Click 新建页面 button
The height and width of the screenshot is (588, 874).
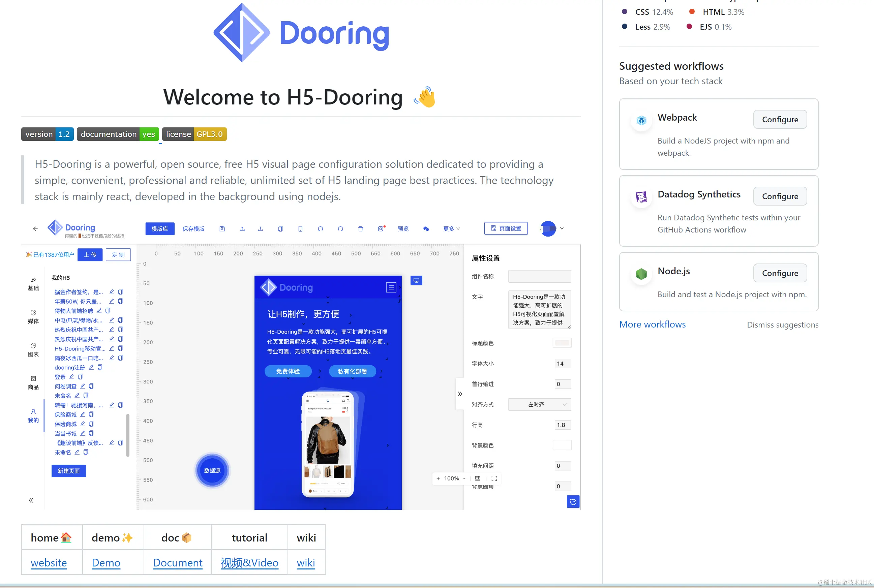coord(69,471)
